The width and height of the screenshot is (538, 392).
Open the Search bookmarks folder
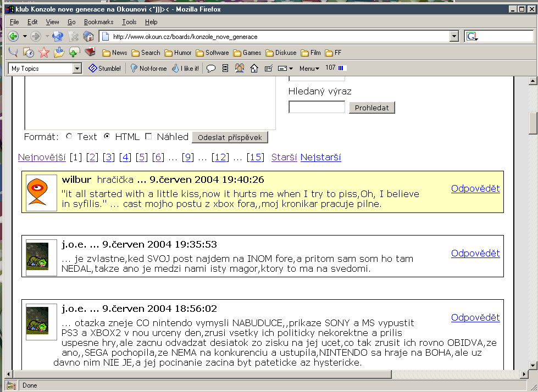click(146, 52)
